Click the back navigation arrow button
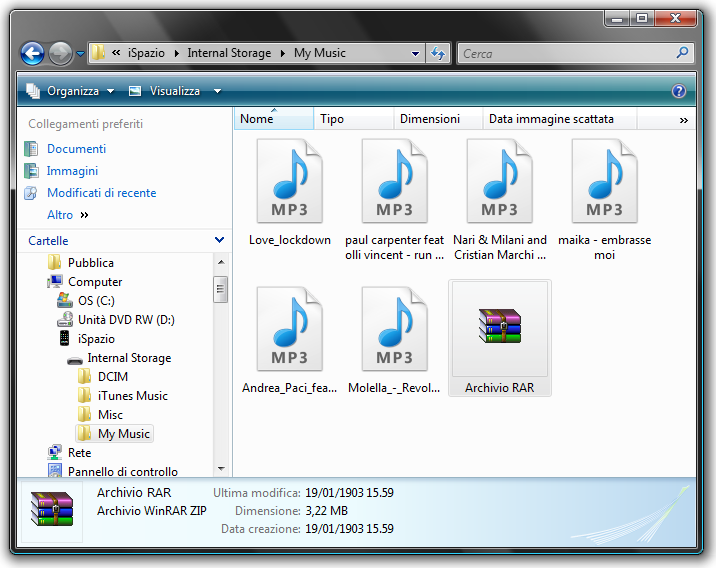 32,53
